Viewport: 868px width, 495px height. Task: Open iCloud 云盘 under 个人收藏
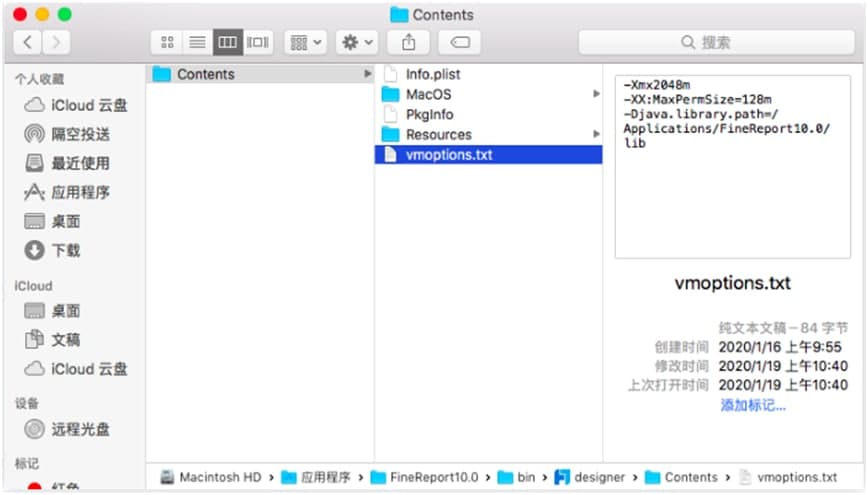click(75, 105)
